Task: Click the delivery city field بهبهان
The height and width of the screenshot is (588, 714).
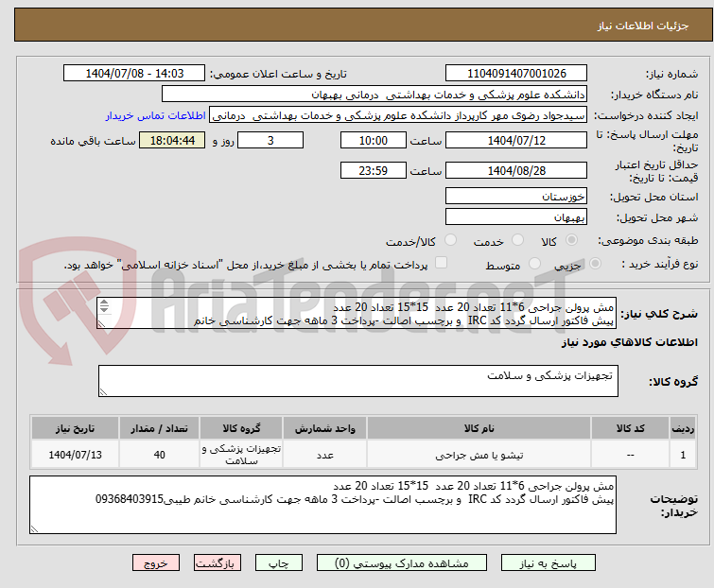Action: click(x=516, y=217)
